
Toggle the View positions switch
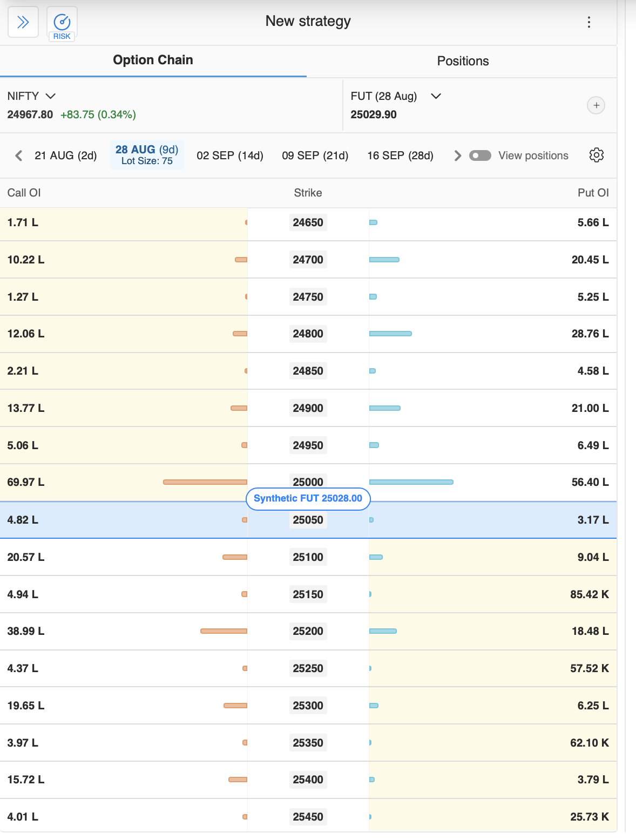point(480,155)
